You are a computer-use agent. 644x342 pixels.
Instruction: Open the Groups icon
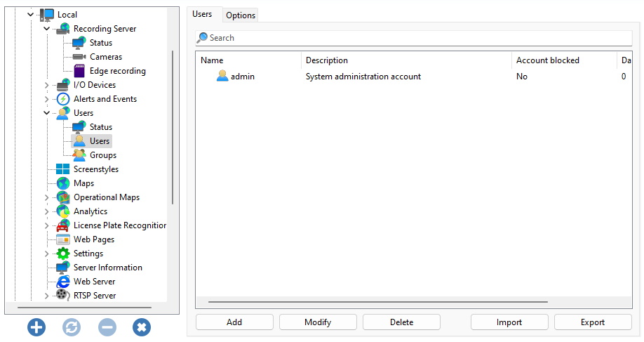click(x=79, y=155)
